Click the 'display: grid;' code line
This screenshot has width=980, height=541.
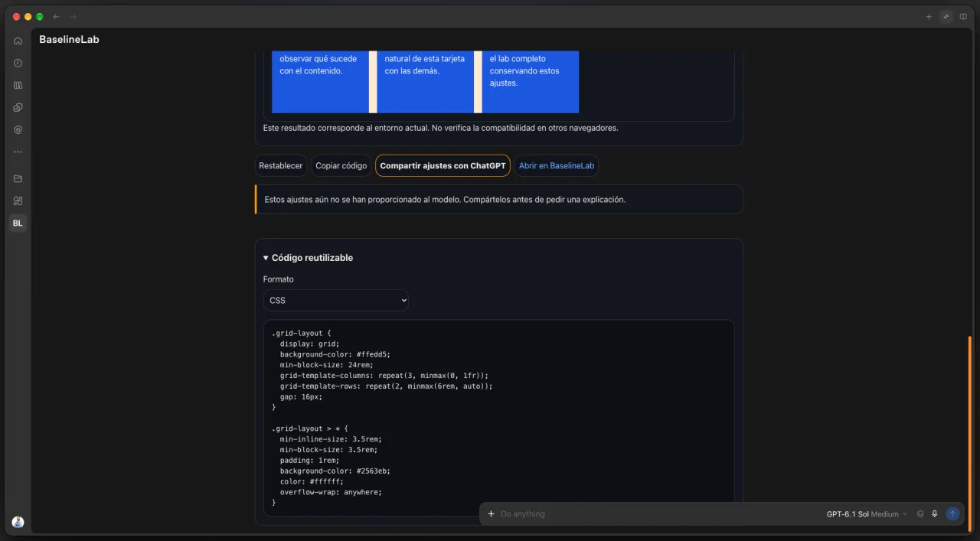309,344
